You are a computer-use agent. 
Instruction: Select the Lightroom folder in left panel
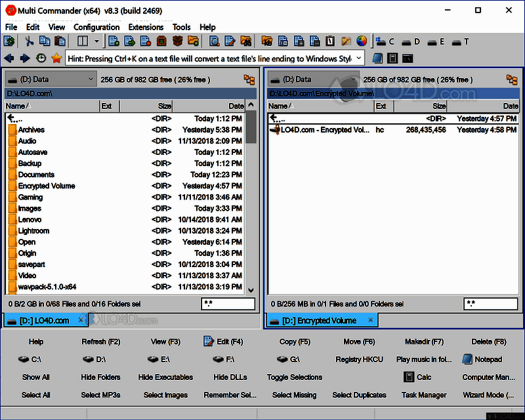[33, 231]
